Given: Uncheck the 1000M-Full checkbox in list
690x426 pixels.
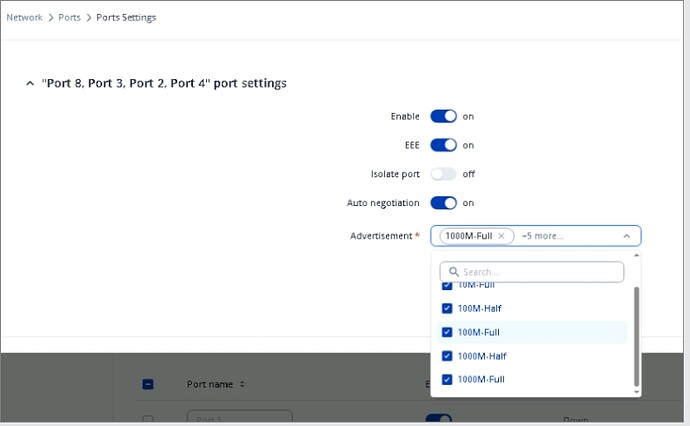Looking at the screenshot, I should (447, 379).
